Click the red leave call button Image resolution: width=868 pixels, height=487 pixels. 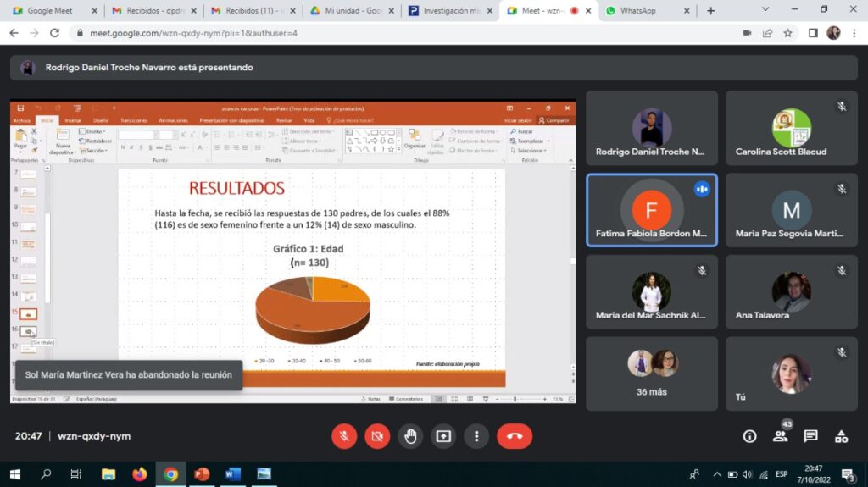514,436
